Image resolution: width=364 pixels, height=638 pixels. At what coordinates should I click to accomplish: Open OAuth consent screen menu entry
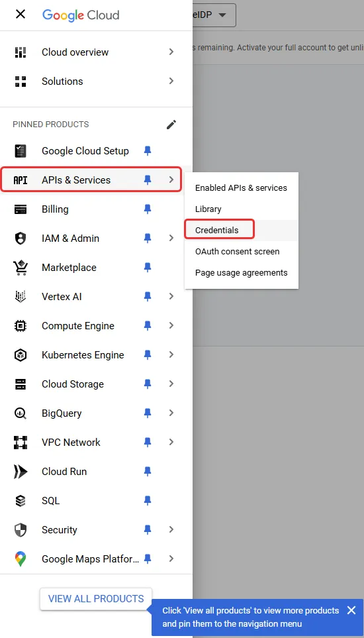pos(237,252)
